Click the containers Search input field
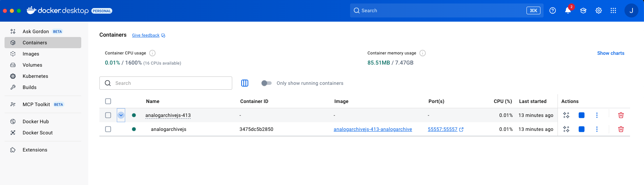Image resolution: width=644 pixels, height=185 pixels. pos(166,83)
